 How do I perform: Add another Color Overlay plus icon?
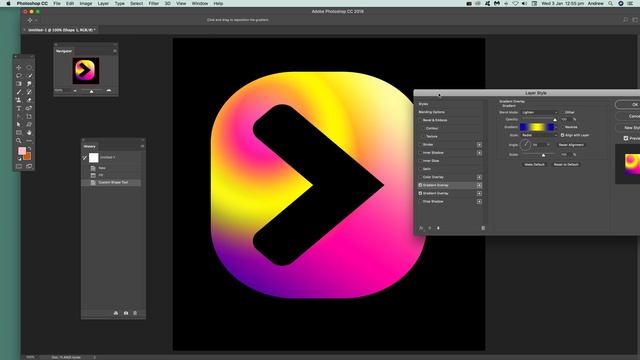479,177
